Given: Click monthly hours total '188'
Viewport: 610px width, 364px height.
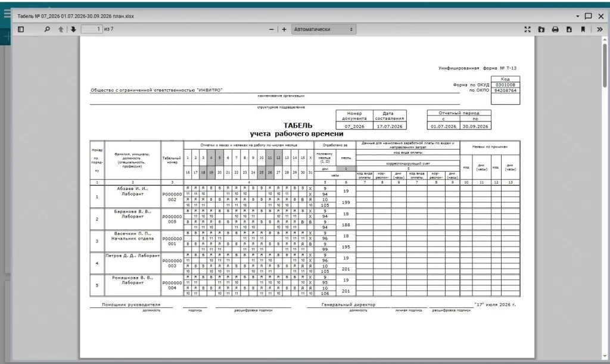Looking at the screenshot, I should [x=346, y=225].
